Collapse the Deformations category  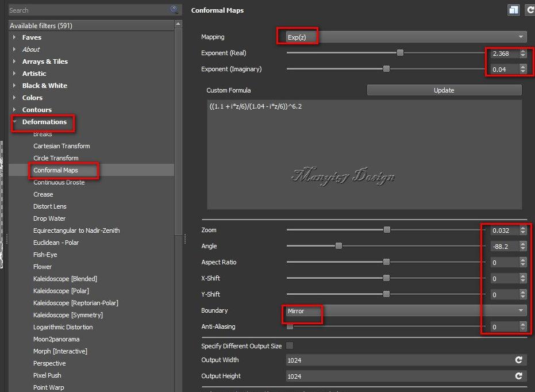click(14, 122)
